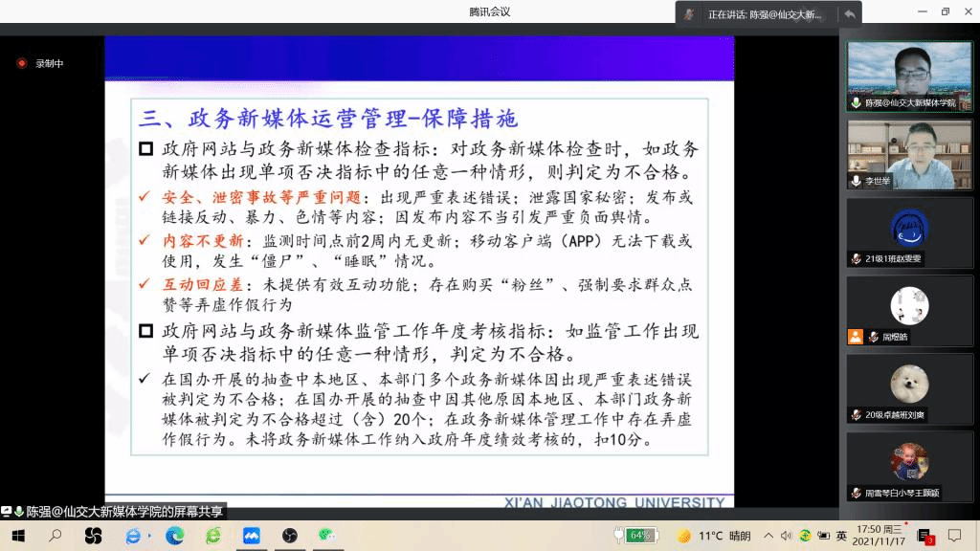This screenshot has height=551, width=980.
Task: Toggle the 英 input language indicator
Action: pyautogui.click(x=841, y=536)
